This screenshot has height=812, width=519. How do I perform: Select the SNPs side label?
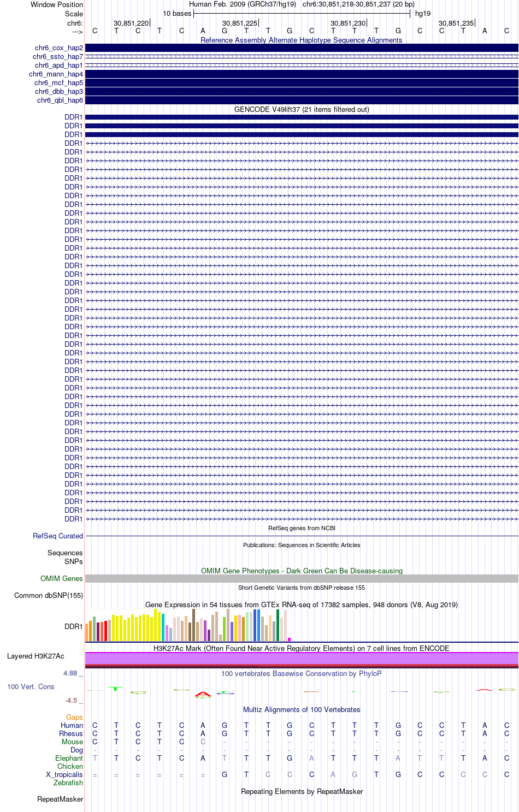(x=74, y=561)
